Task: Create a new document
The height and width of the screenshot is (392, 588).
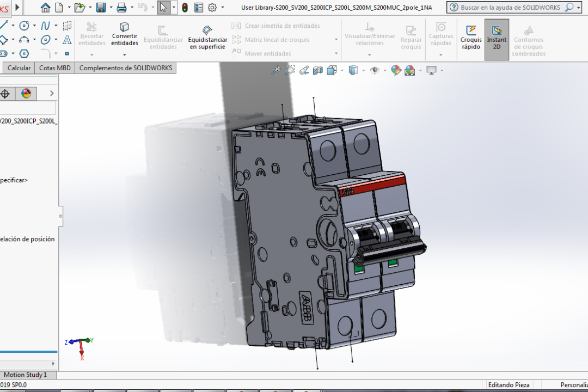Action: pos(59,7)
